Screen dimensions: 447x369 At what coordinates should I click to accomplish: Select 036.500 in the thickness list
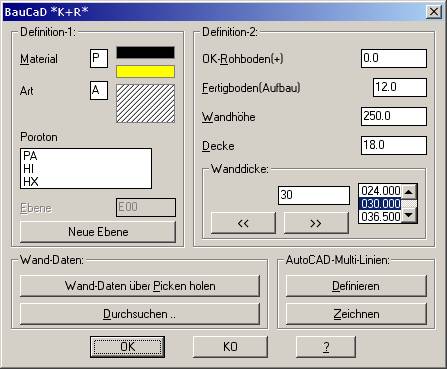click(x=381, y=217)
